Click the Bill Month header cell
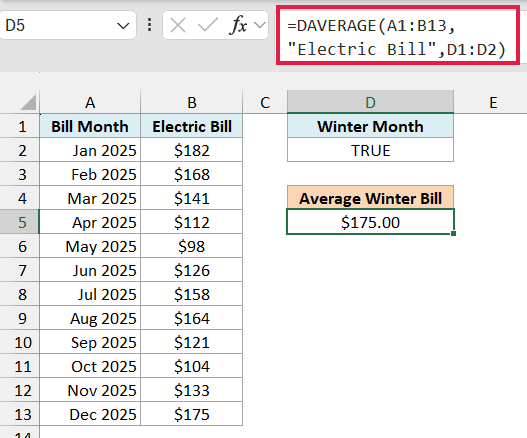The image size is (527, 438). coord(90,126)
